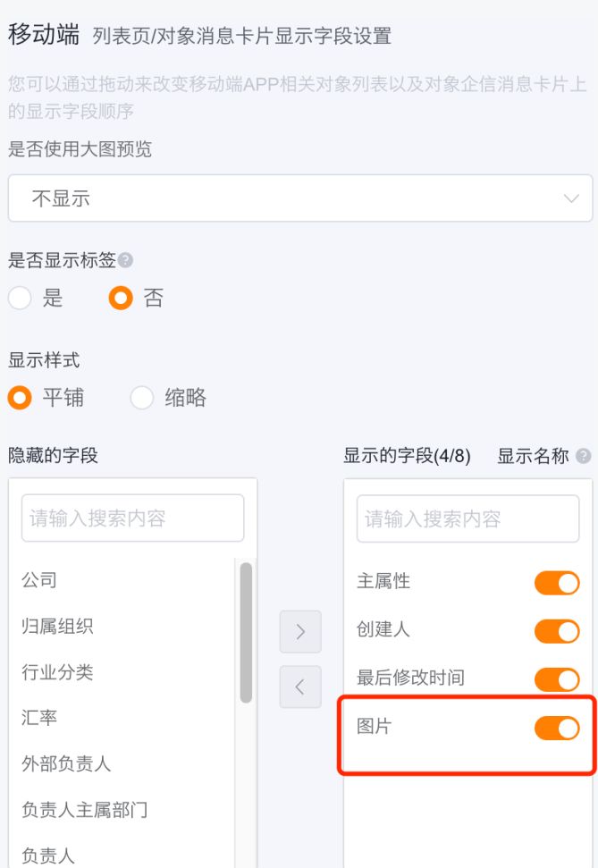Choose the 平铺 display style
The width and height of the screenshot is (598, 868).
(20, 398)
